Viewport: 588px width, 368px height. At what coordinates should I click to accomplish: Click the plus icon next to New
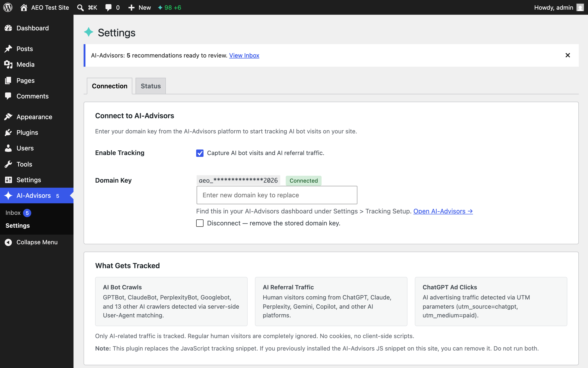click(131, 8)
